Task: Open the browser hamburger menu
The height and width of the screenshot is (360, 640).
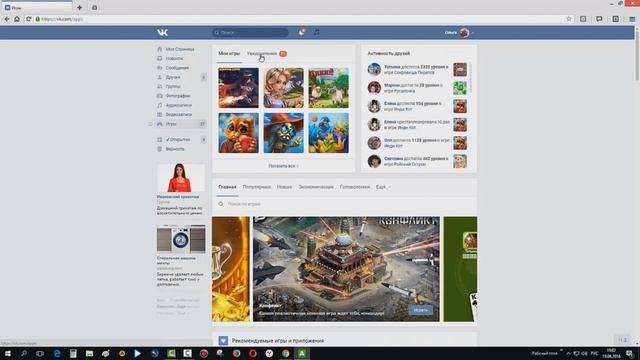Action: (632, 19)
